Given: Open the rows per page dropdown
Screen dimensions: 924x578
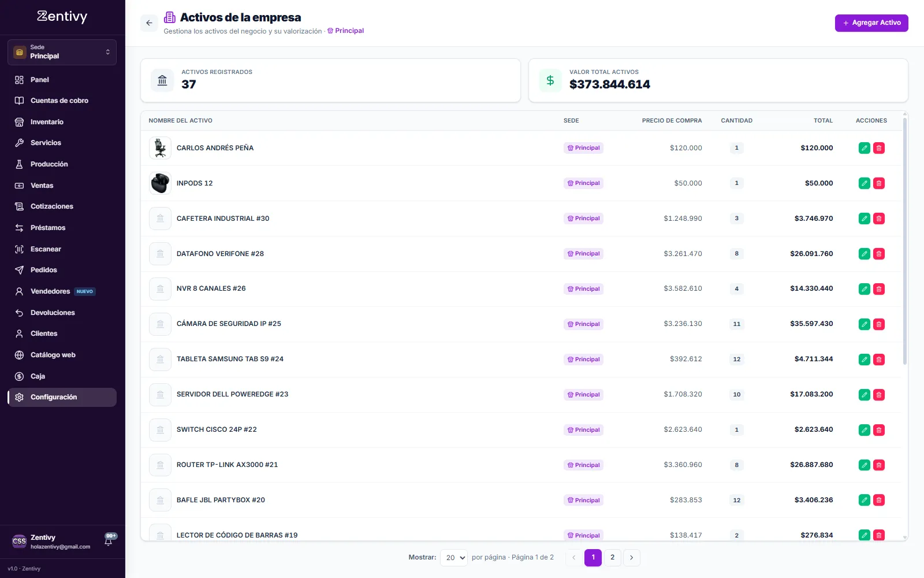Looking at the screenshot, I should pos(454,558).
